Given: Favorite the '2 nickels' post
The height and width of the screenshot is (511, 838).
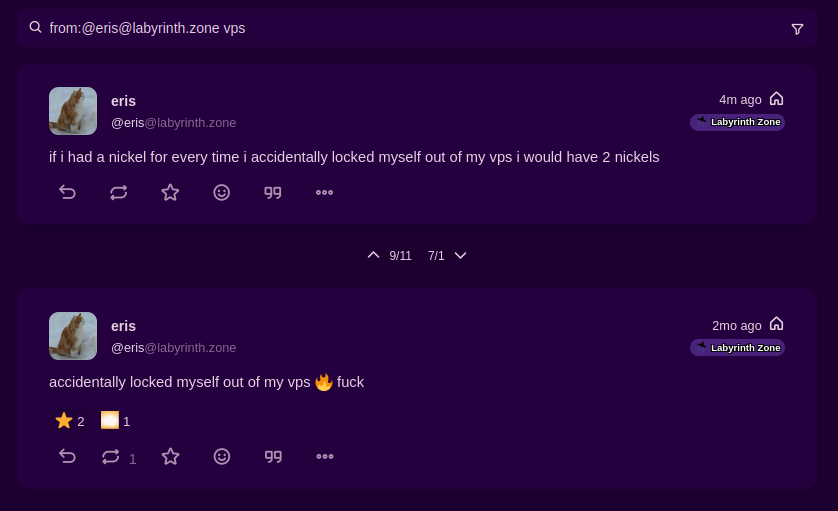Looking at the screenshot, I should [x=170, y=192].
